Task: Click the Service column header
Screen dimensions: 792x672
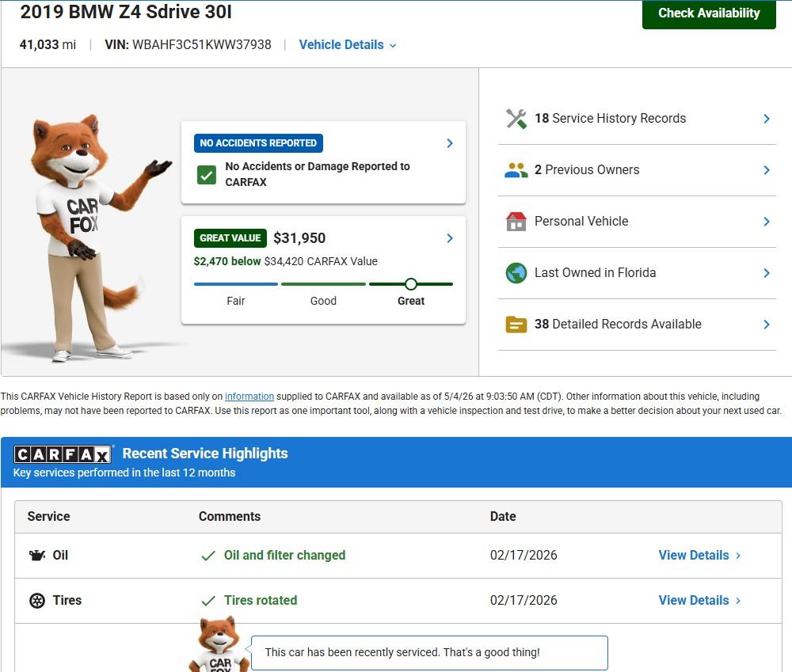Action: [48, 517]
